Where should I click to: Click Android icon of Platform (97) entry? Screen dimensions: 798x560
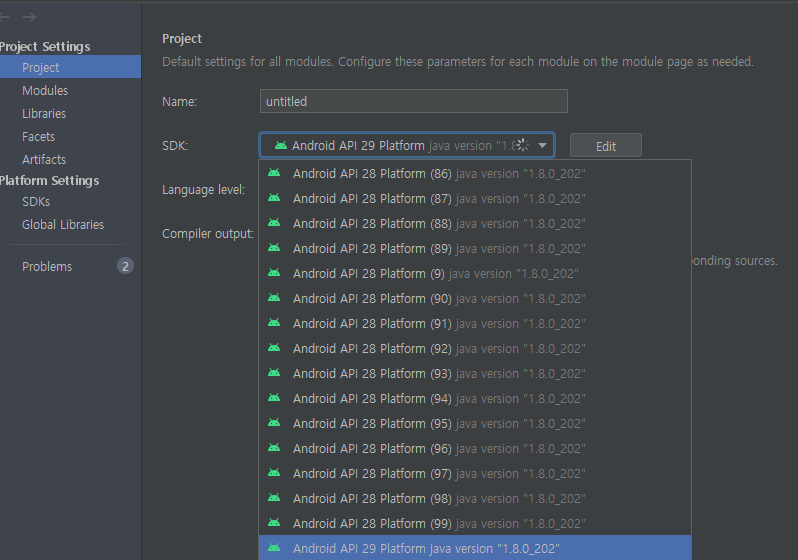[x=274, y=472]
